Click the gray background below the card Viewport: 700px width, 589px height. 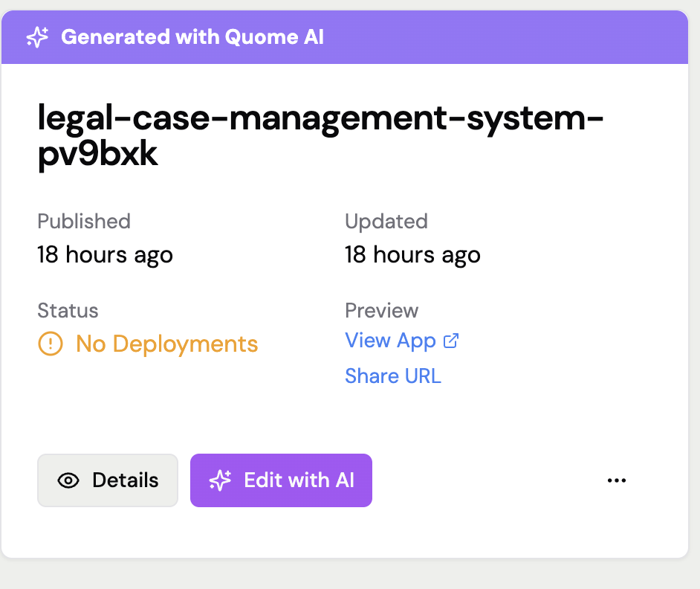pos(349,574)
